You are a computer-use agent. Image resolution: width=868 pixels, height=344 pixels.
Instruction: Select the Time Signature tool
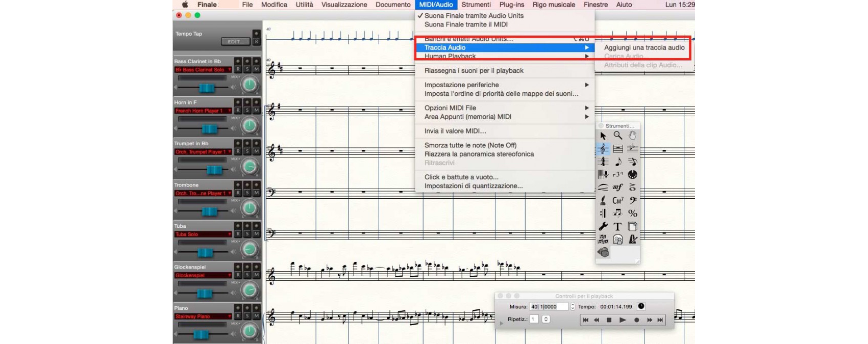click(x=603, y=162)
